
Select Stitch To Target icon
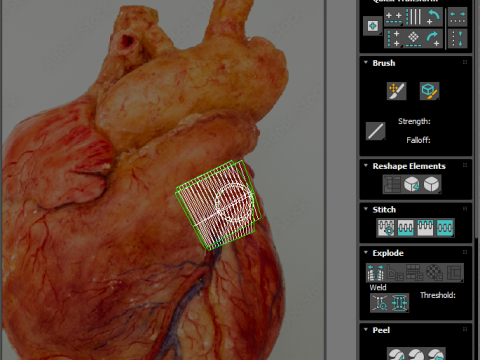point(386,228)
